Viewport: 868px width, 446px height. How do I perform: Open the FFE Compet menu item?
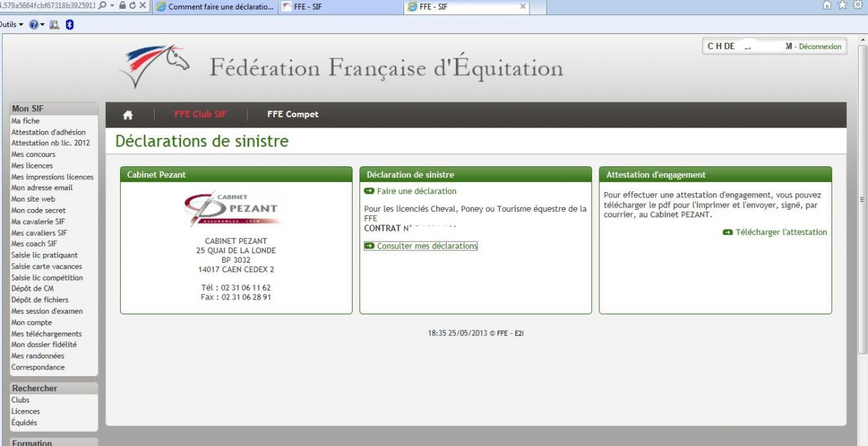coord(292,115)
